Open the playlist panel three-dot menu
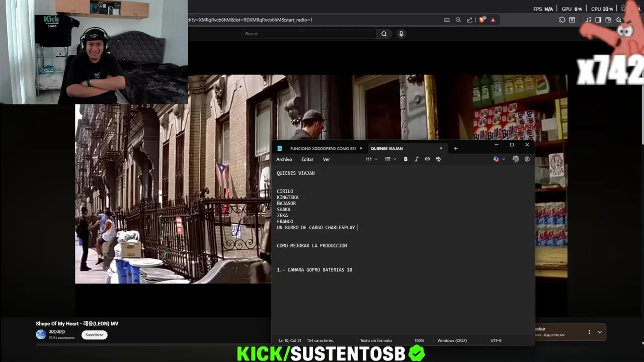 589,332
